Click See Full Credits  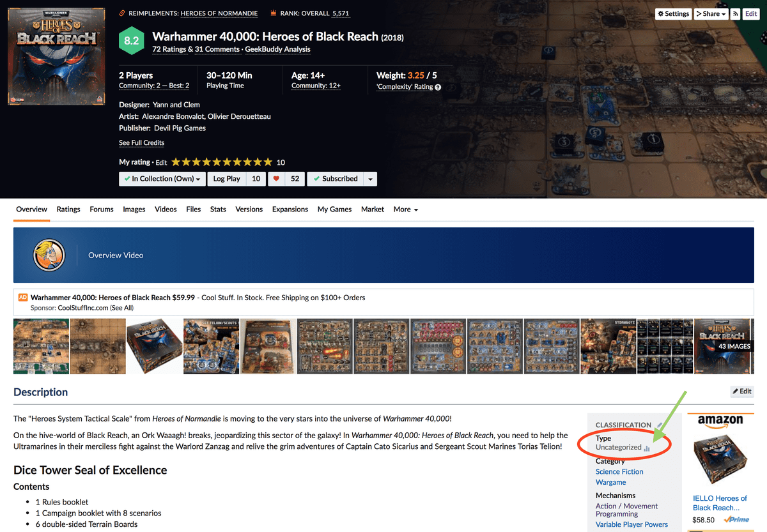pyautogui.click(x=142, y=143)
